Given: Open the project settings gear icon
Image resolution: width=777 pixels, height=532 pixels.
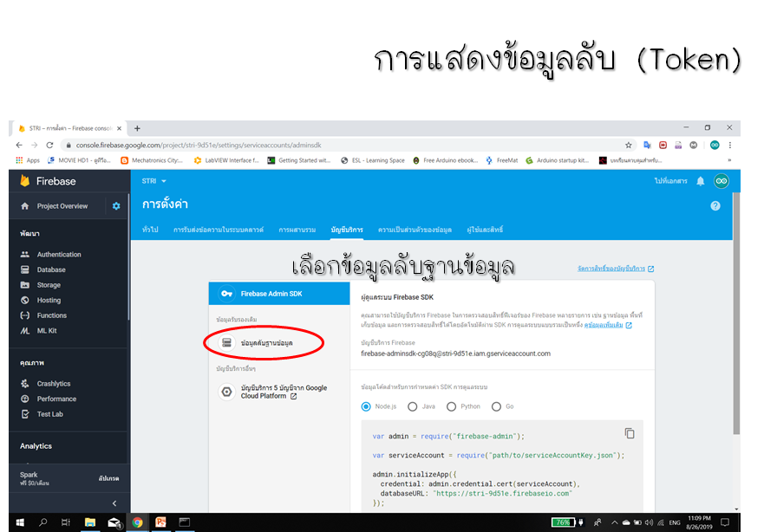Looking at the screenshot, I should coord(116,206).
